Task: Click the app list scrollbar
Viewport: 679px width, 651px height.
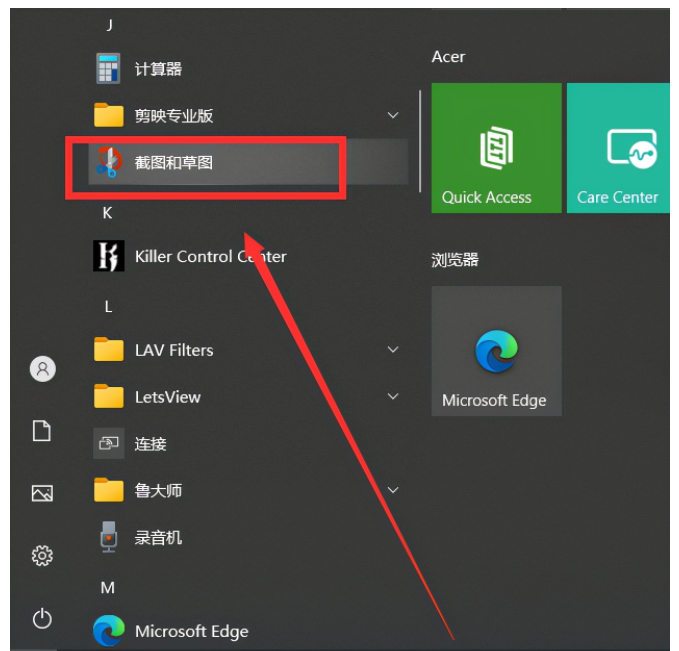Action: 420,138
